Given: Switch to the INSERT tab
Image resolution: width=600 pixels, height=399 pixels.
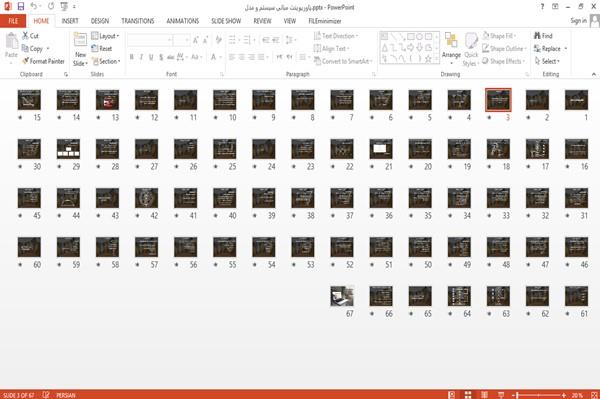Looking at the screenshot, I should [70, 21].
